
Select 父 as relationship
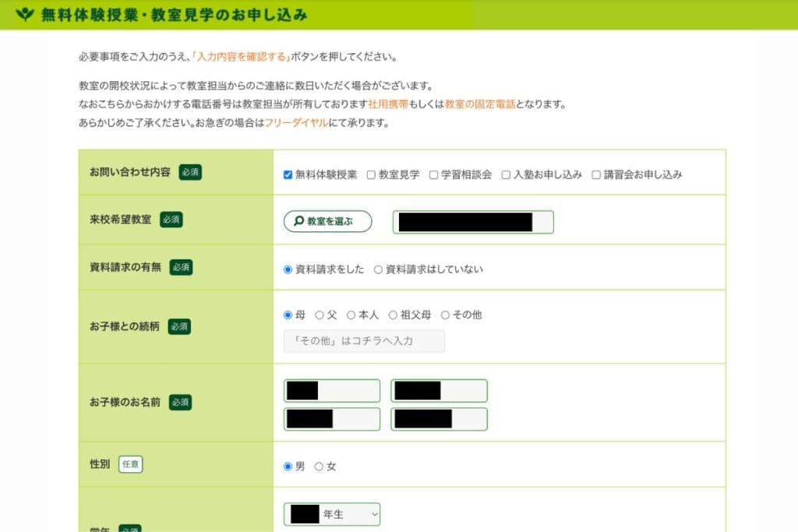[320, 315]
